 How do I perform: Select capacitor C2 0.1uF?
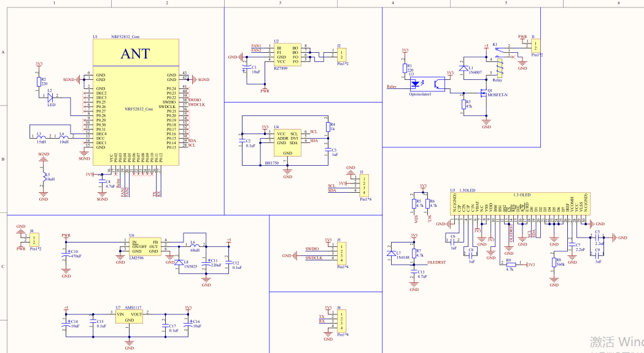point(241,142)
